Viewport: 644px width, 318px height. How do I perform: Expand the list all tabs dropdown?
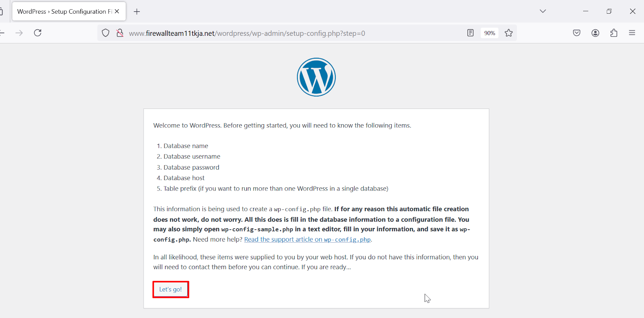543,11
